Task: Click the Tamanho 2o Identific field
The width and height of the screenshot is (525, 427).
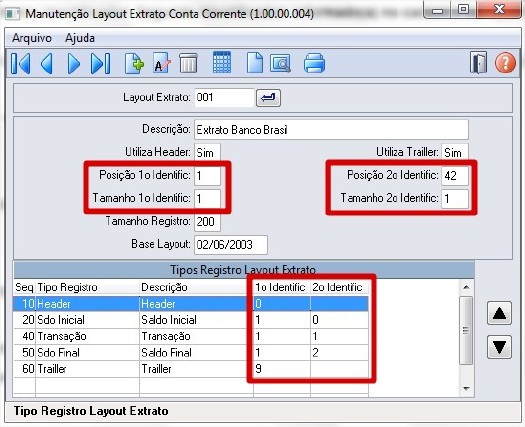Action: point(455,199)
